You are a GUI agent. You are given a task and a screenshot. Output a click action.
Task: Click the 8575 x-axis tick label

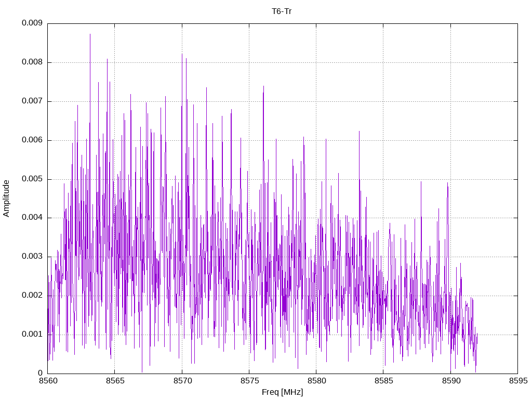250,381
